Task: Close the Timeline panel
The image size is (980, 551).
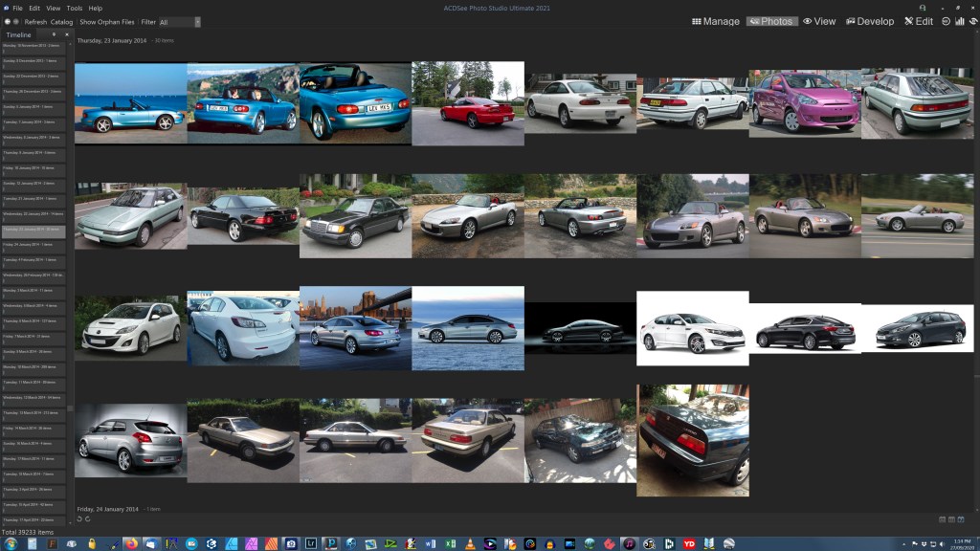Action: [x=66, y=34]
